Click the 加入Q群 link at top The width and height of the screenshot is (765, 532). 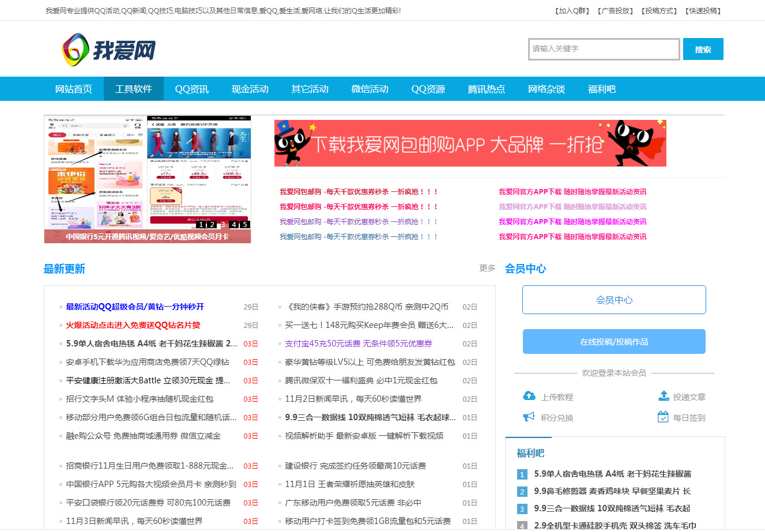572,11
